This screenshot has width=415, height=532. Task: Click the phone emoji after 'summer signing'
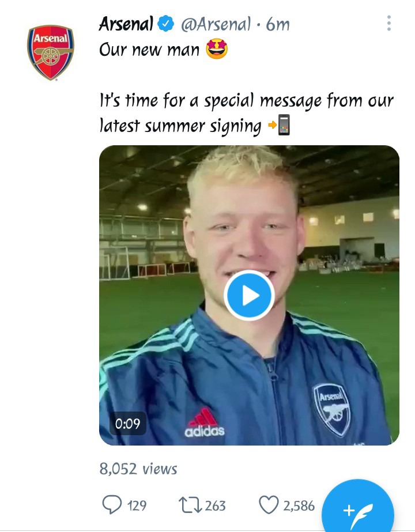click(284, 125)
